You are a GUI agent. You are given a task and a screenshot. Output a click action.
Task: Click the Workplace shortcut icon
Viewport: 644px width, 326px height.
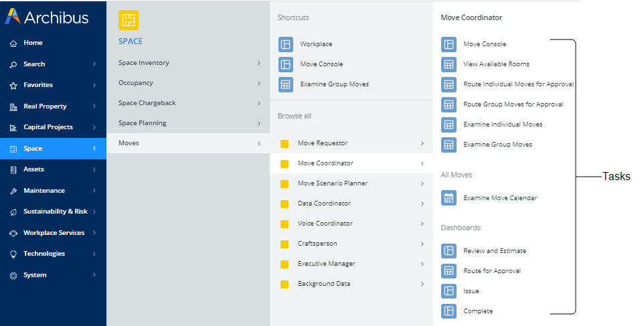click(286, 44)
